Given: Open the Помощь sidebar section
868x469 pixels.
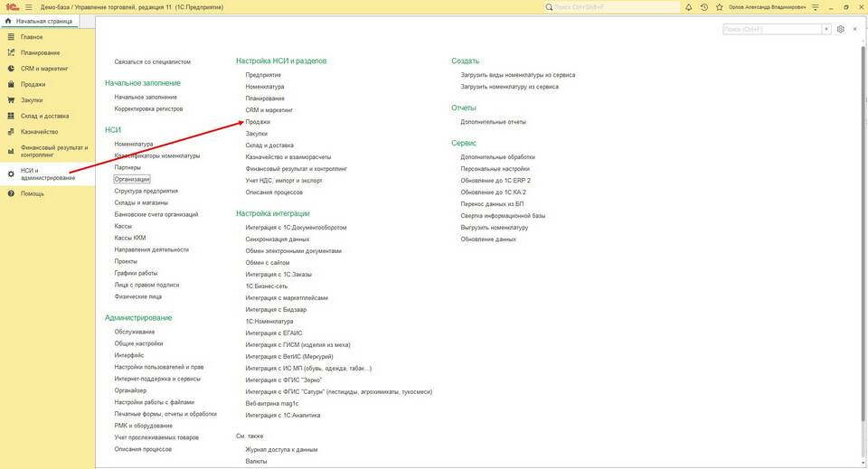Looking at the screenshot, I should tap(33, 193).
